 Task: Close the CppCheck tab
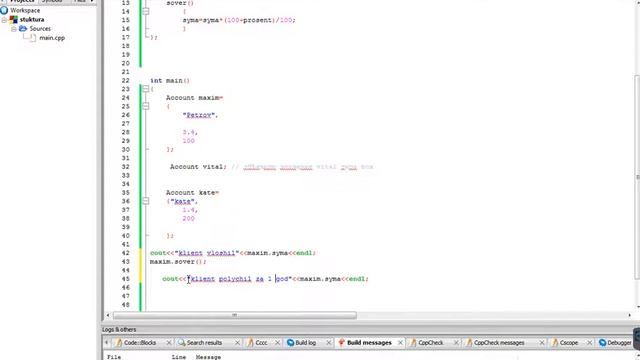(456, 343)
